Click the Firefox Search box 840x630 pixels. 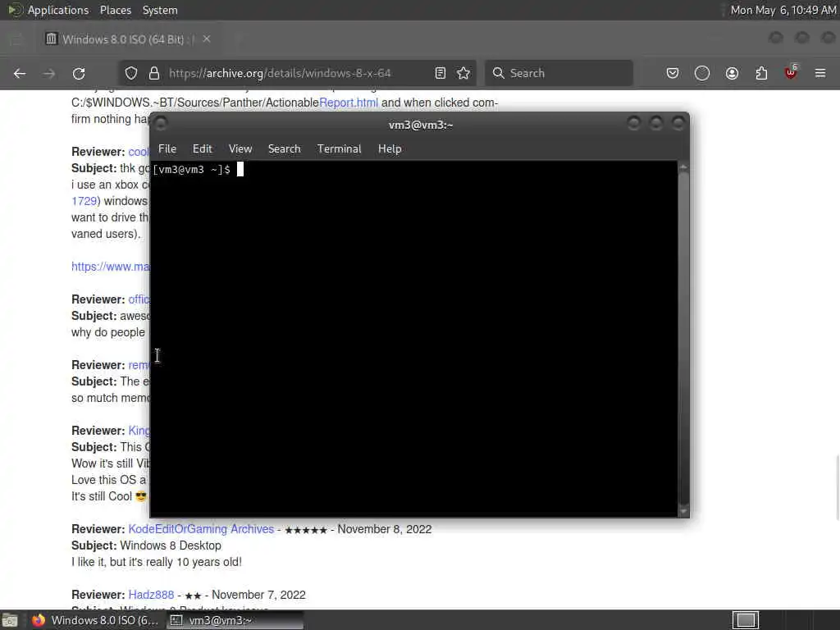559,73
